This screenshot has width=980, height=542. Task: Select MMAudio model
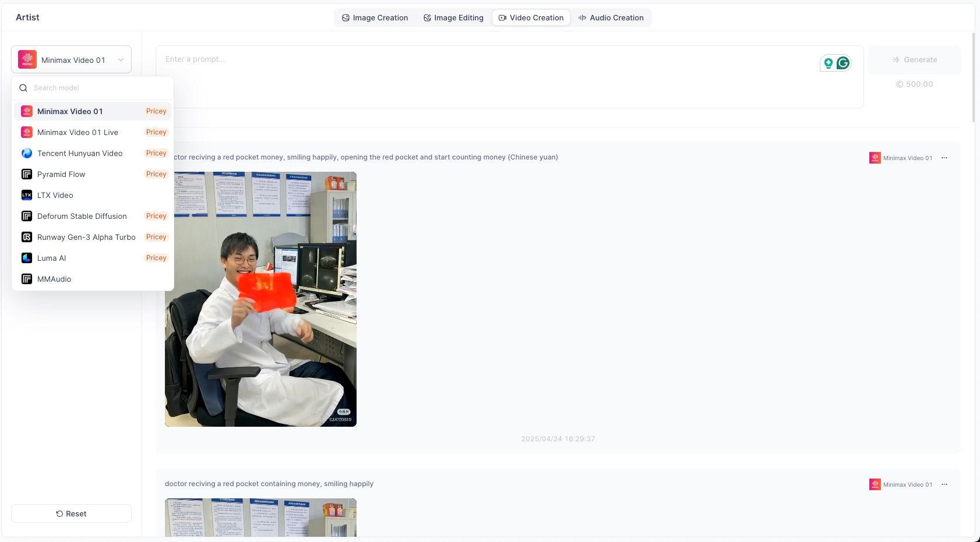[93, 279]
